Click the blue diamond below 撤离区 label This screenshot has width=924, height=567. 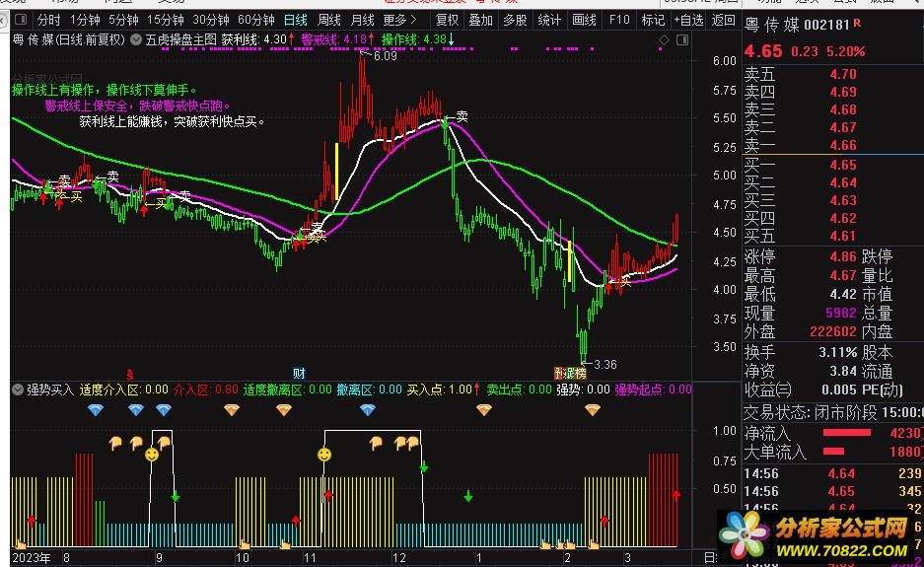point(368,409)
